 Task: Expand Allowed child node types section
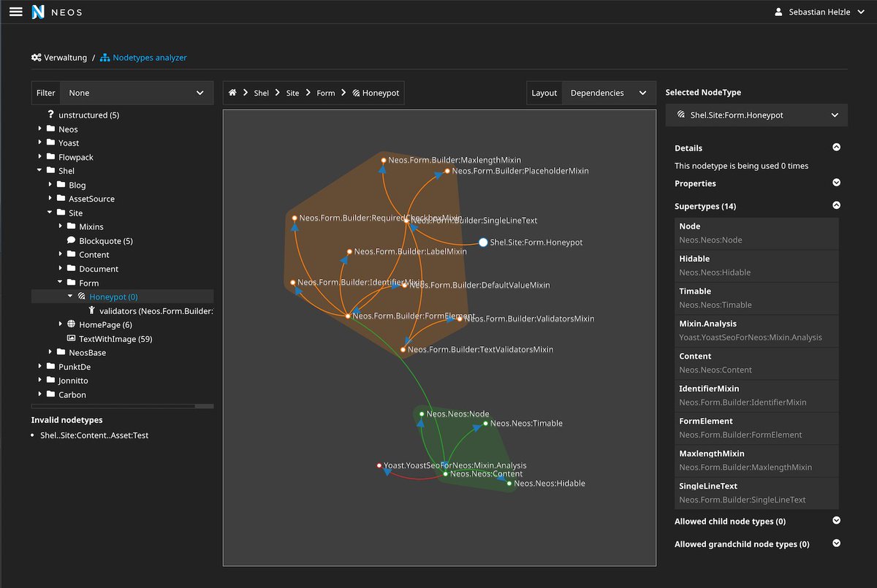pos(837,522)
